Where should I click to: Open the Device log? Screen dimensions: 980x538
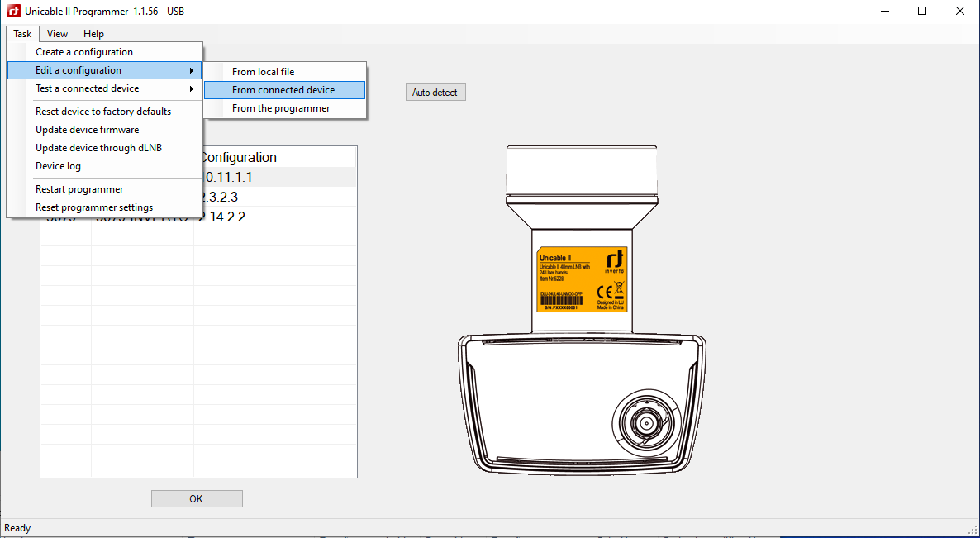point(58,166)
